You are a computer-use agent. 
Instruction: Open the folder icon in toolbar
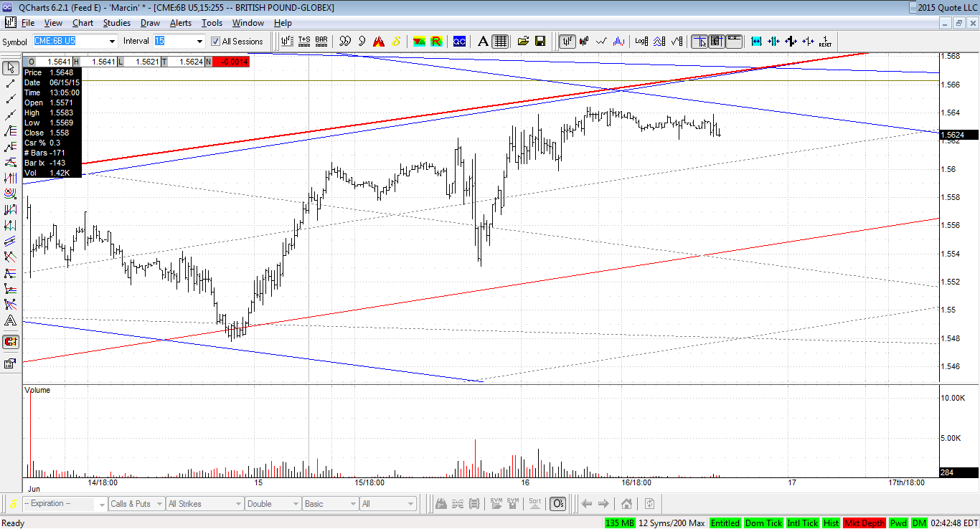click(x=523, y=41)
